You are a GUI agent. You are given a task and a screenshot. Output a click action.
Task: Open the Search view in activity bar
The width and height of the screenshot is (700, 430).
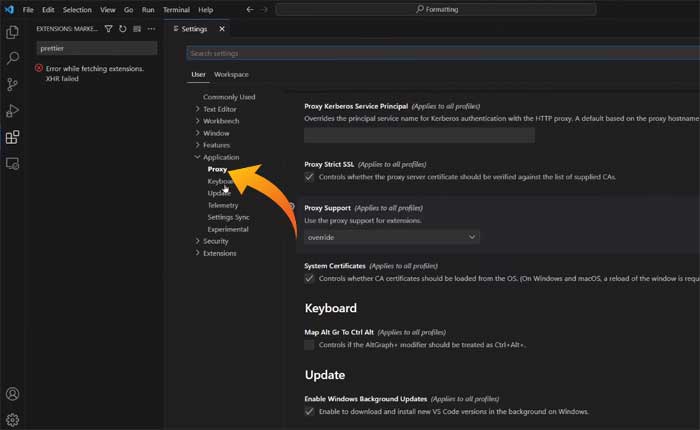(x=13, y=58)
